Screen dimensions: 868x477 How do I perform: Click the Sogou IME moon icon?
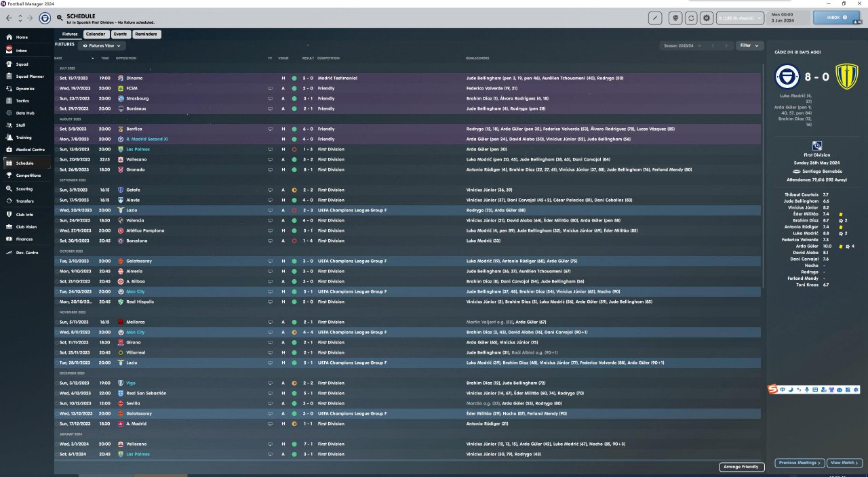click(791, 390)
